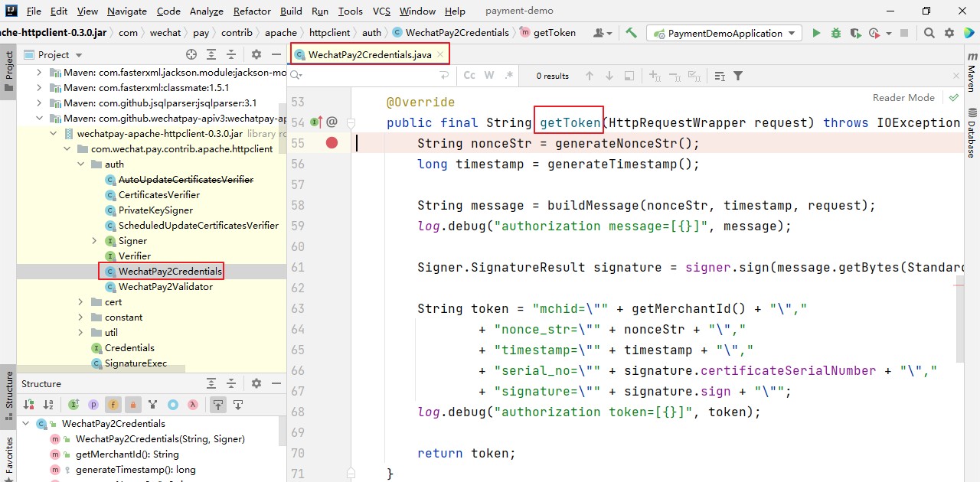Expand the cert package folder

(81, 302)
